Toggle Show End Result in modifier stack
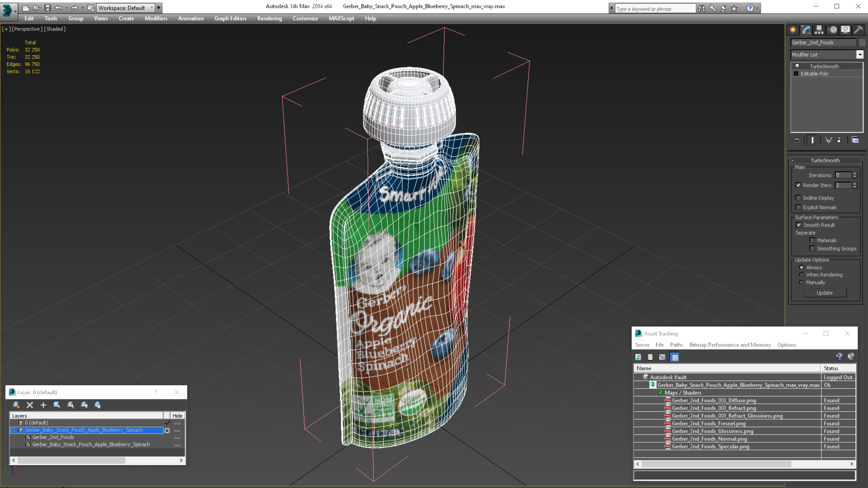Image resolution: width=868 pixels, height=488 pixels. point(813,140)
